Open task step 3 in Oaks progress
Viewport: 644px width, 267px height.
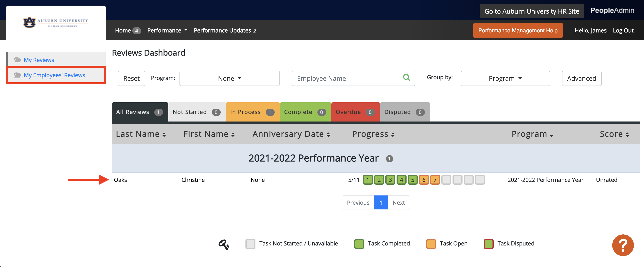(x=390, y=180)
